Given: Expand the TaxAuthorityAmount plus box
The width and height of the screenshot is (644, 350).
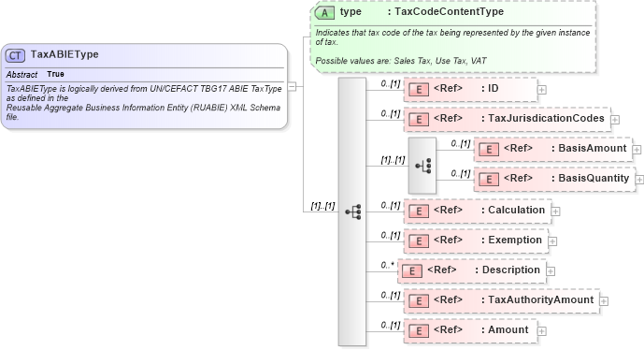Looking at the screenshot, I should pyautogui.click(x=604, y=301).
